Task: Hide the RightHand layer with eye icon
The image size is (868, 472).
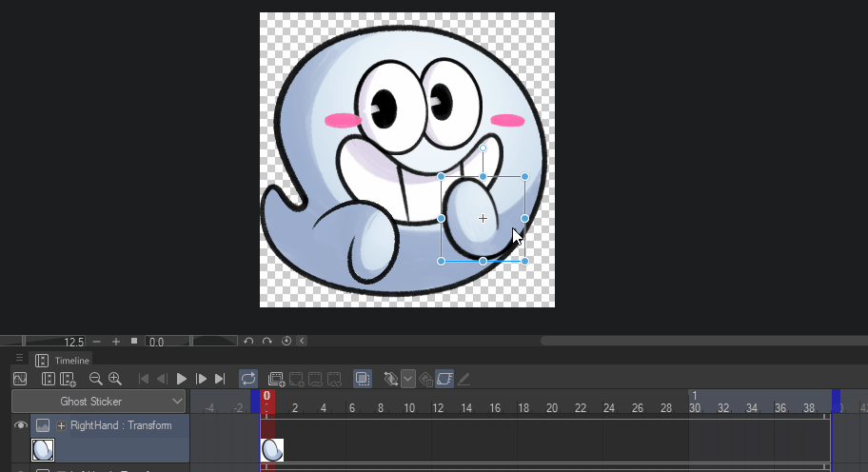Action: point(21,425)
